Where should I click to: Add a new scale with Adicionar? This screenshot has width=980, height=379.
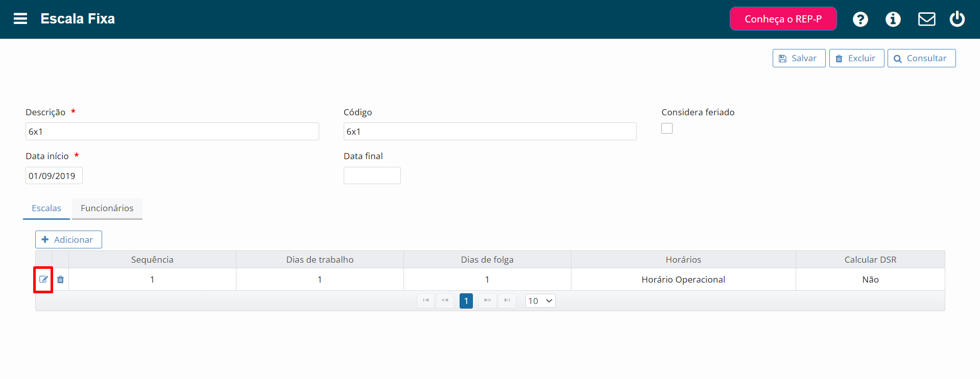coord(68,240)
